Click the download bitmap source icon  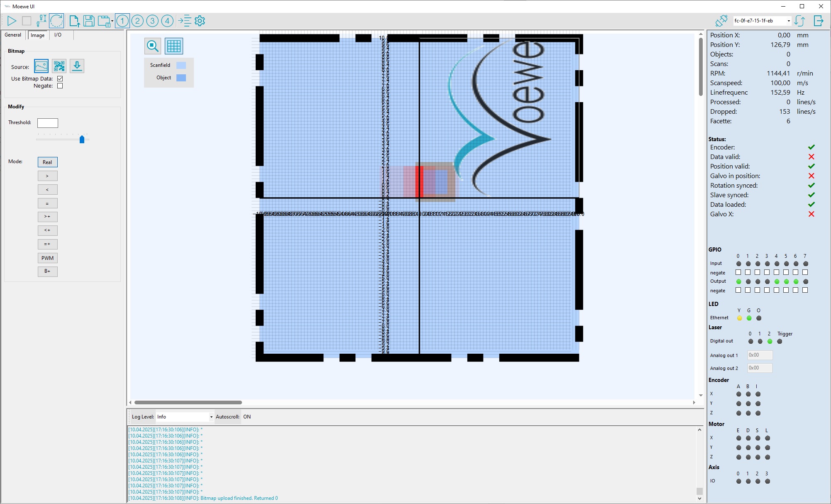[77, 66]
